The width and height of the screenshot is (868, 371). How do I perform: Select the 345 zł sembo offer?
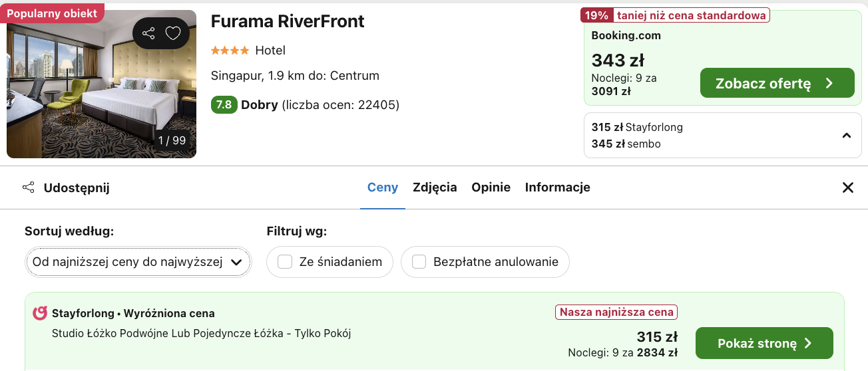(626, 144)
